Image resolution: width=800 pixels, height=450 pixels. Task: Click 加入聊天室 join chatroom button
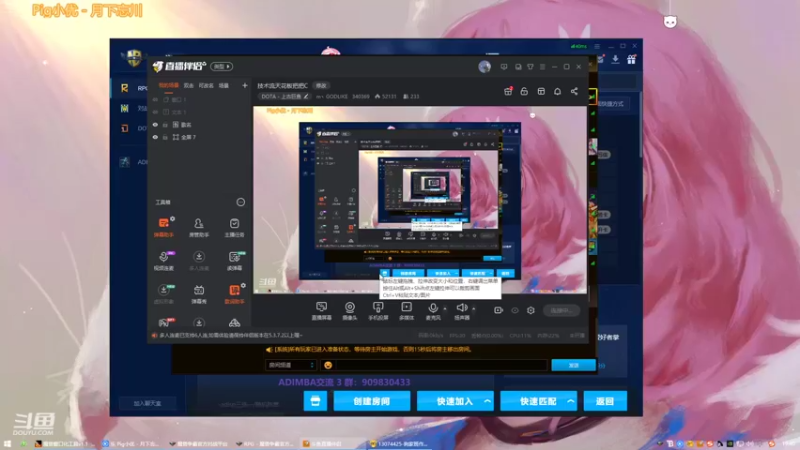pos(147,403)
